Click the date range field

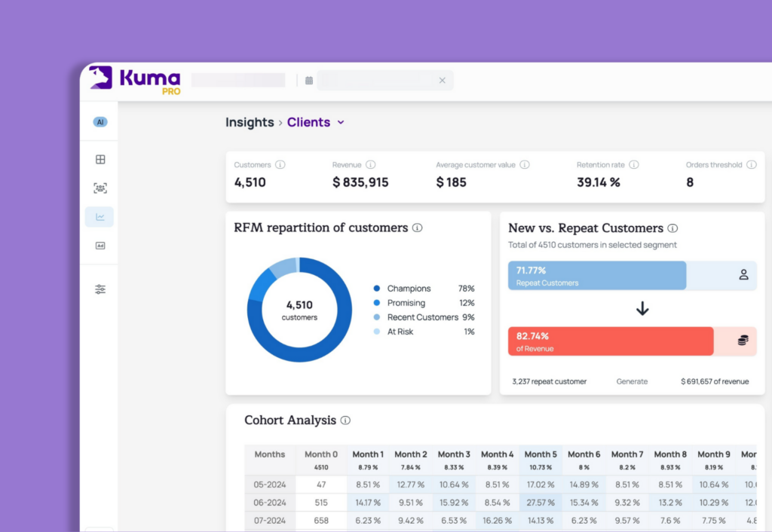point(385,80)
